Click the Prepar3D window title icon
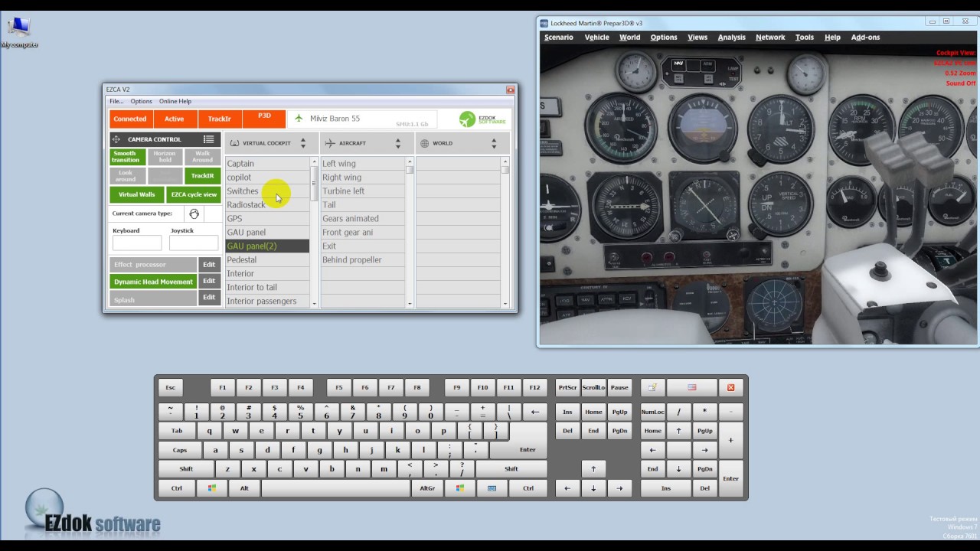 [544, 23]
